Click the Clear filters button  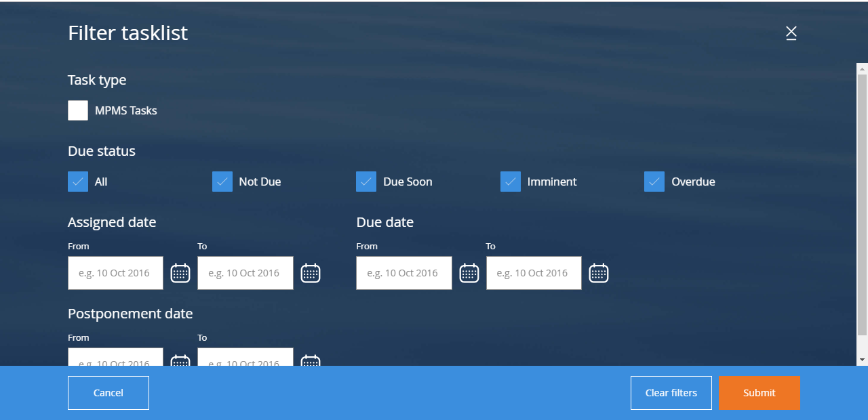click(671, 393)
